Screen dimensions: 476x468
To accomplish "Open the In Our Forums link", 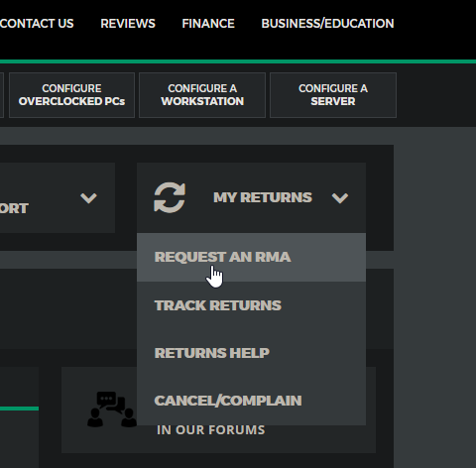I will coord(211,430).
